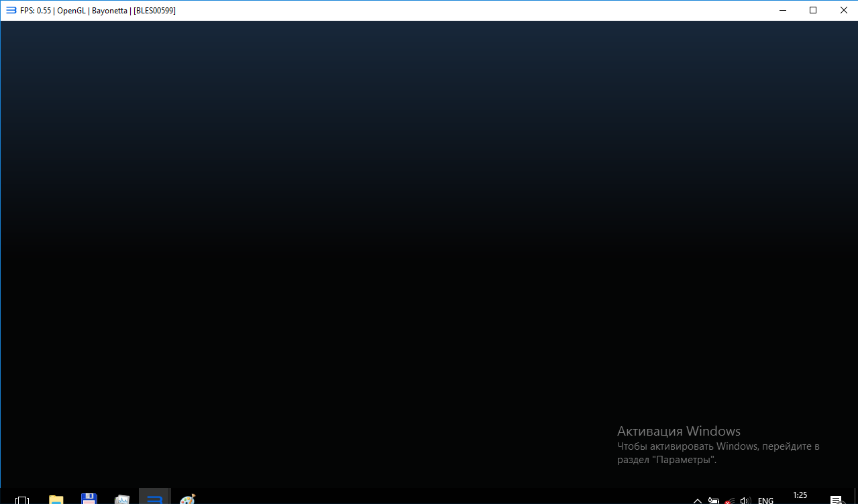
Task: Click the Bayonetta window title text
Action: pos(98,11)
